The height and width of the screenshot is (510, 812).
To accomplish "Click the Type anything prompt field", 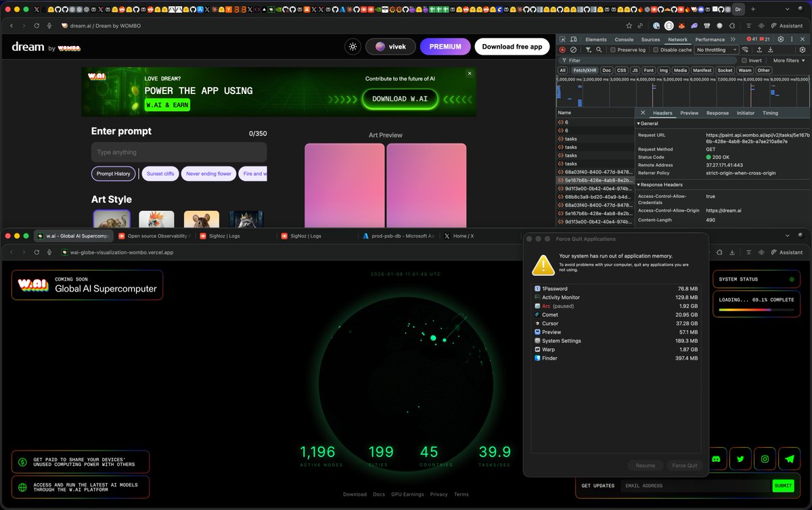I will tap(179, 152).
